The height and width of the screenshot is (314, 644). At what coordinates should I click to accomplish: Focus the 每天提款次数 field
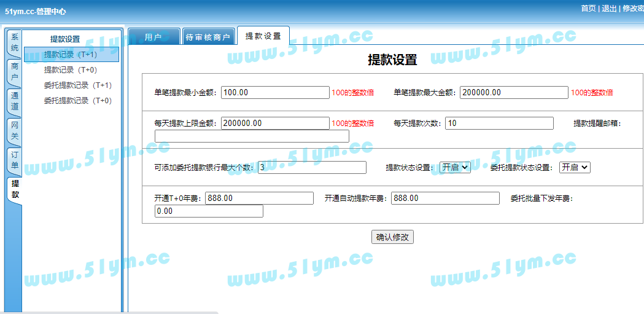pos(499,124)
